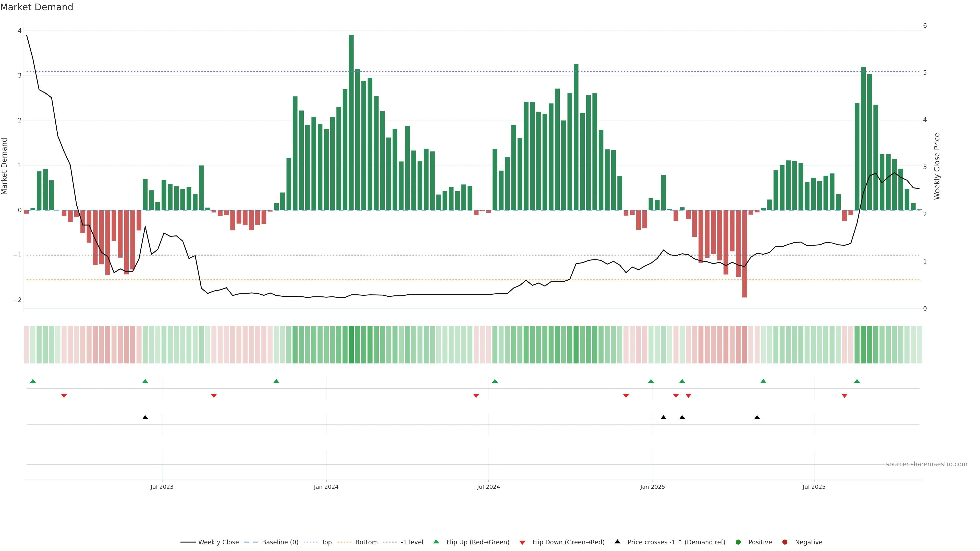Click green Flip Up triangle legend icon
The width and height of the screenshot is (980, 551).
click(436, 542)
